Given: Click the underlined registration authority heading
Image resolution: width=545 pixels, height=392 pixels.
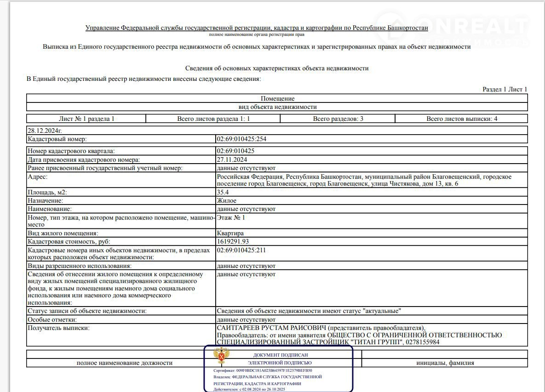Looking at the screenshot, I should (257, 28).
